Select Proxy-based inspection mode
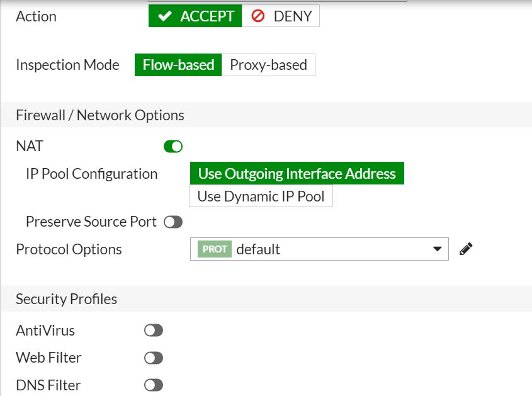 tap(268, 65)
